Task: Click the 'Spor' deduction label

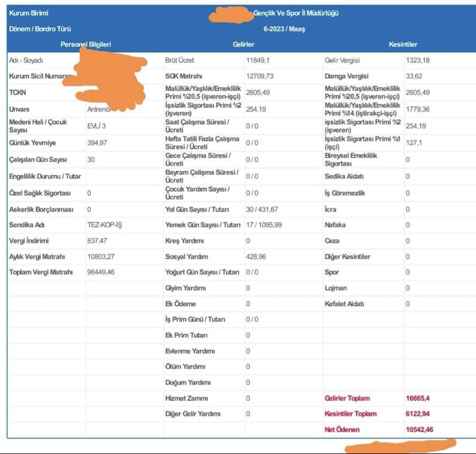Action: (332, 272)
